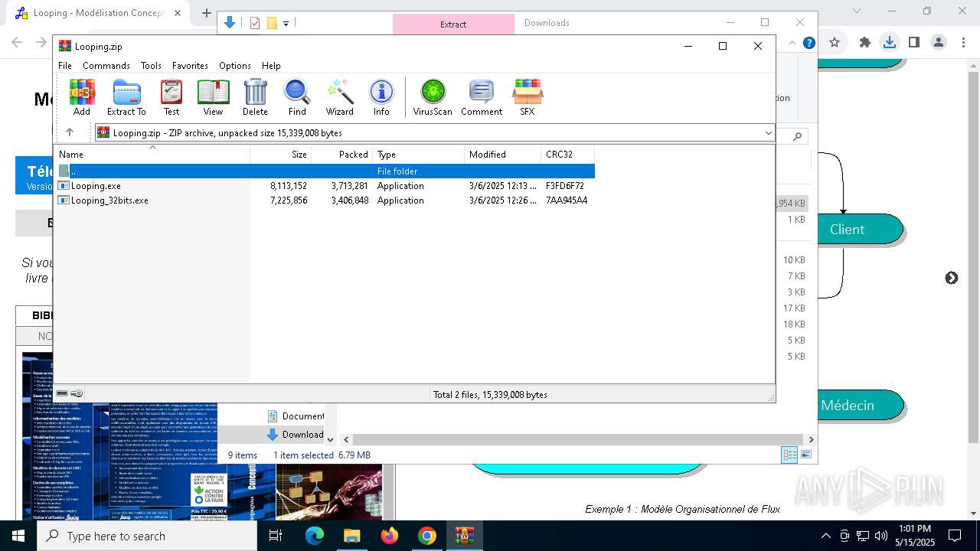
Task: Click Explorer search magnifier icon
Action: 797,136
